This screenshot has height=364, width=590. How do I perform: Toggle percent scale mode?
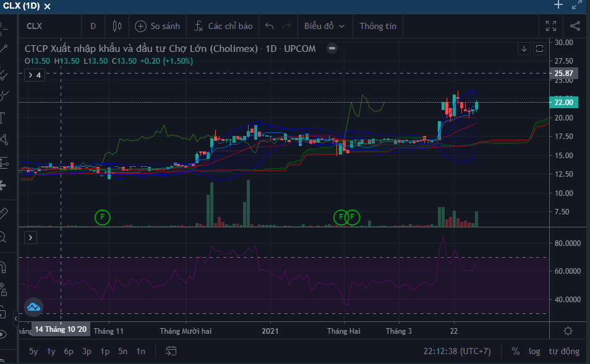(x=515, y=351)
